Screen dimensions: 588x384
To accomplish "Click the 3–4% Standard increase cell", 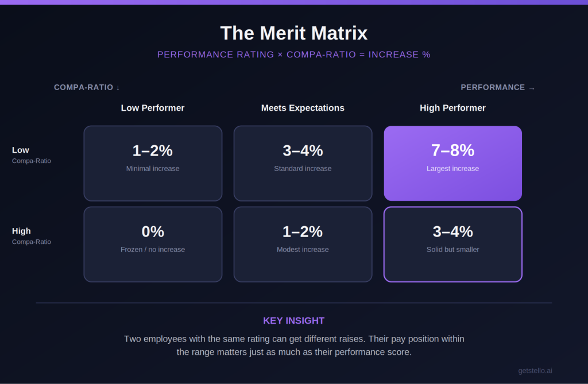I will point(303,163).
